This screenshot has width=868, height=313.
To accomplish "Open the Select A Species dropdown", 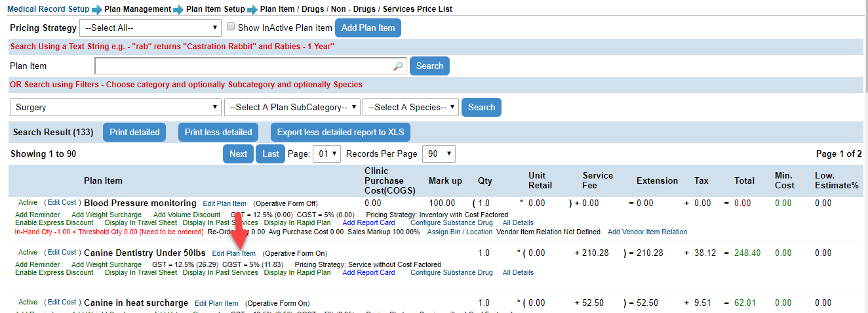I will pyautogui.click(x=410, y=107).
